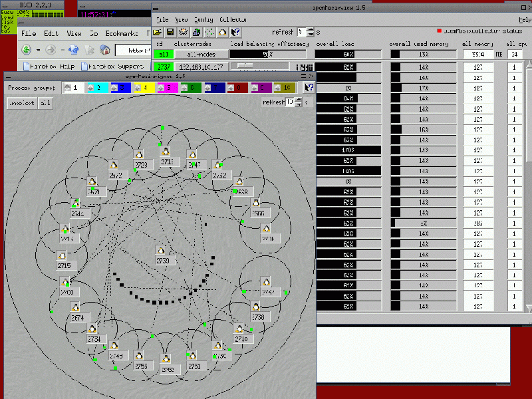Click the speed slider for node 192.168.10.127
The image size is (532, 399).
259,66
